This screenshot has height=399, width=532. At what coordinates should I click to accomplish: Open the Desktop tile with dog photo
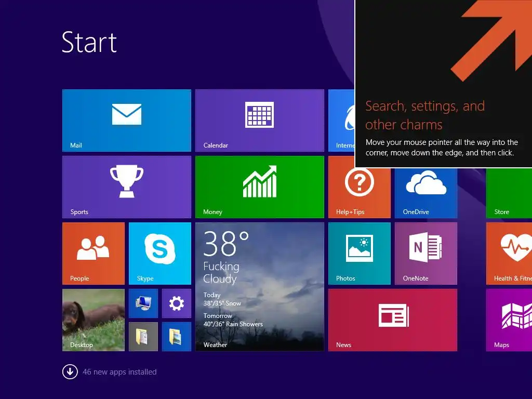(94, 320)
